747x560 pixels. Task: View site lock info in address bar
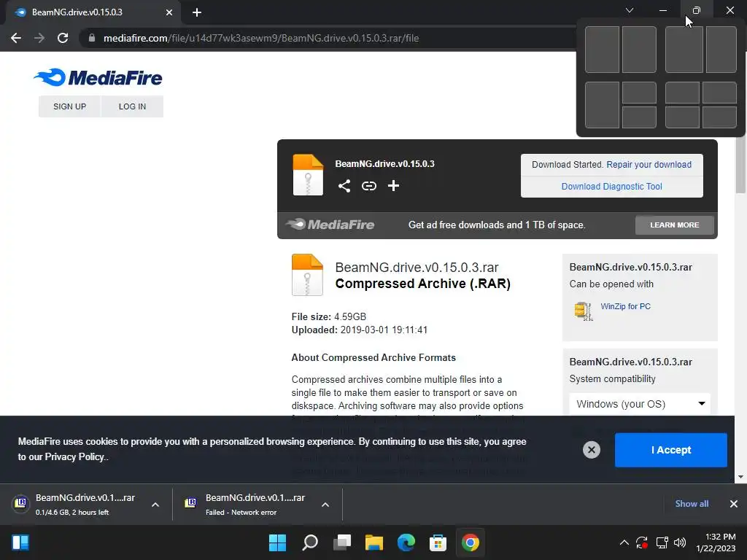92,38
